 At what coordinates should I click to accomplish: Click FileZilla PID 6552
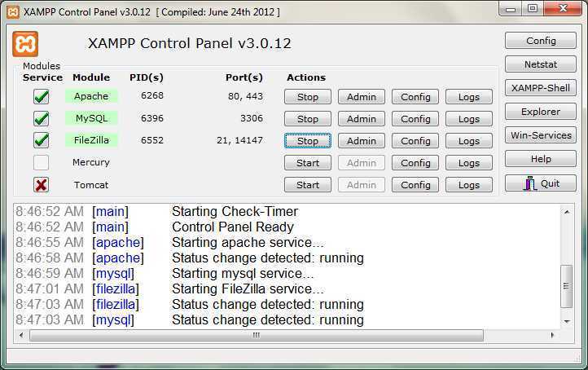[x=151, y=140]
